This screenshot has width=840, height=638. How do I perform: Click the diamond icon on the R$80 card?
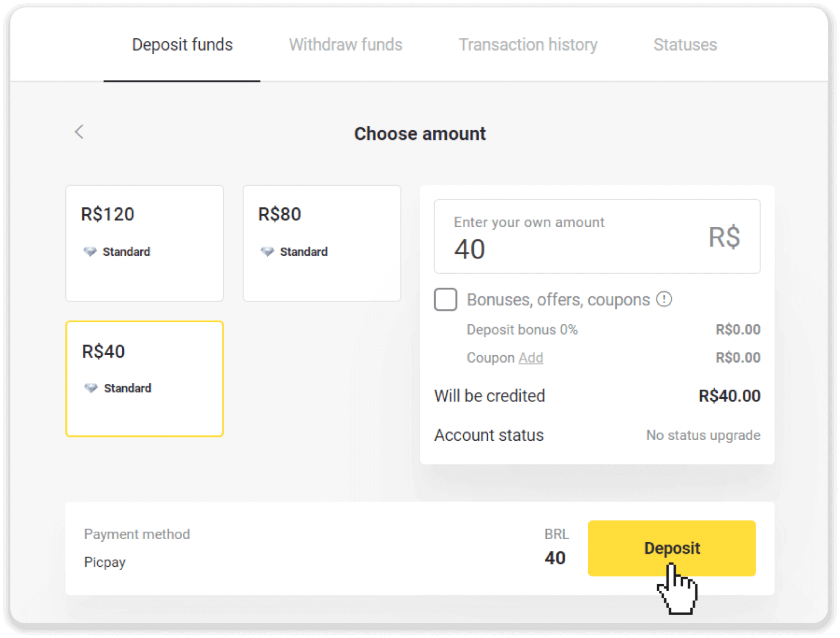(x=268, y=252)
